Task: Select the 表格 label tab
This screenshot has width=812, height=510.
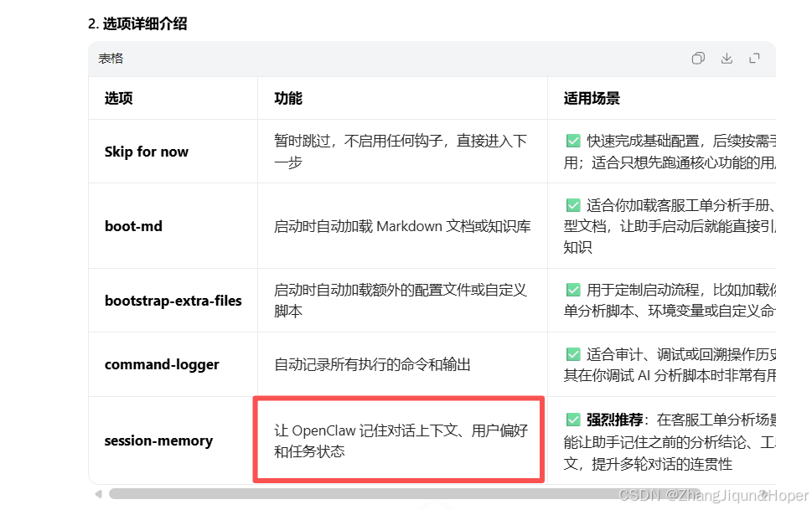Action: click(x=110, y=58)
